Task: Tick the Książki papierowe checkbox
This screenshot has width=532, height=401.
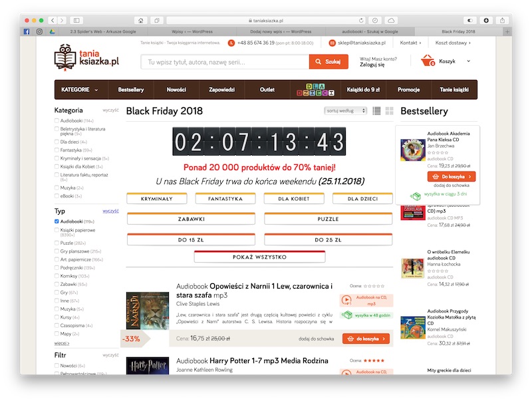Action: click(x=57, y=229)
